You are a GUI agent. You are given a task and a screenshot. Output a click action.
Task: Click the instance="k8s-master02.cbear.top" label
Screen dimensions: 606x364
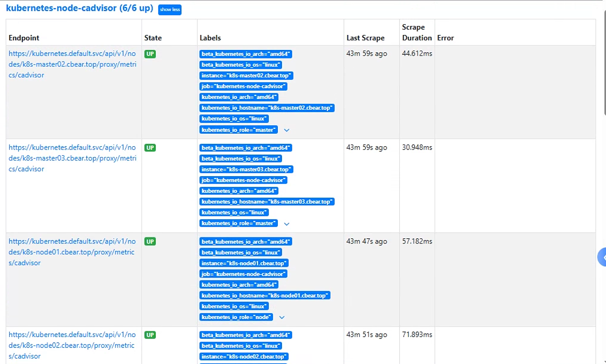[246, 76]
